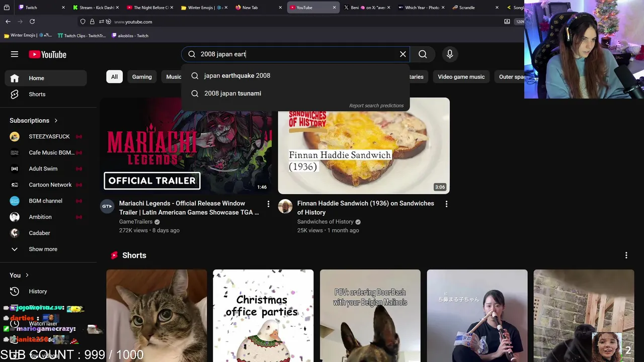
Task: Open Cafe Music BGM channel subscription
Action: pyautogui.click(x=46, y=153)
